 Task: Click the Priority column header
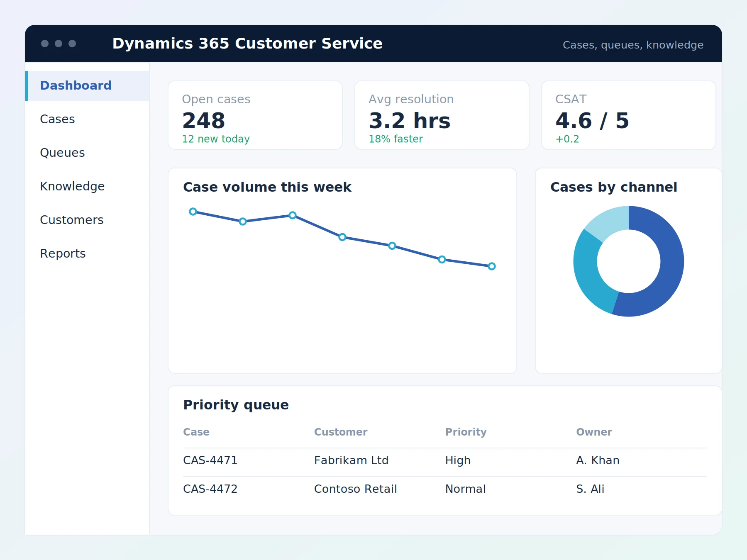click(x=466, y=432)
